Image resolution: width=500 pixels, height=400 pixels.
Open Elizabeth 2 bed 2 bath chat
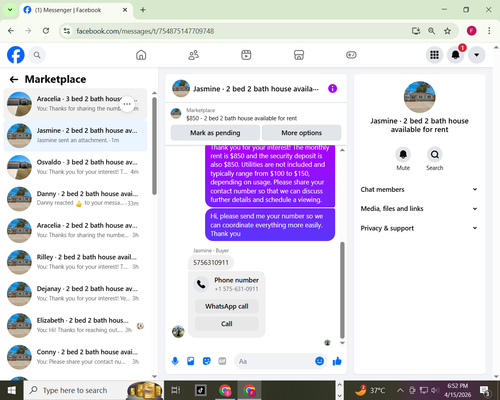(x=75, y=325)
